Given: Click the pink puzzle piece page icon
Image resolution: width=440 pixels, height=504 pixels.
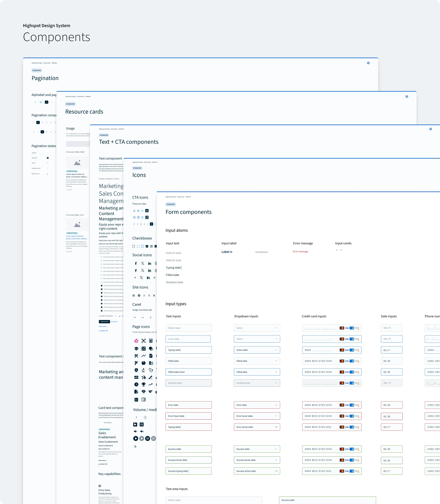Looking at the screenshot, I should click(136, 341).
